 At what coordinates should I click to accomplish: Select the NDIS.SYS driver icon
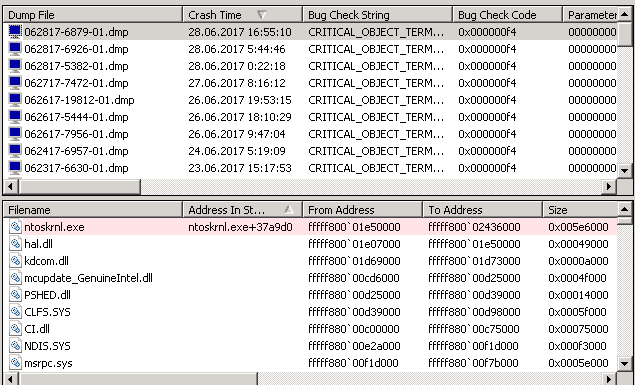[x=15, y=346]
